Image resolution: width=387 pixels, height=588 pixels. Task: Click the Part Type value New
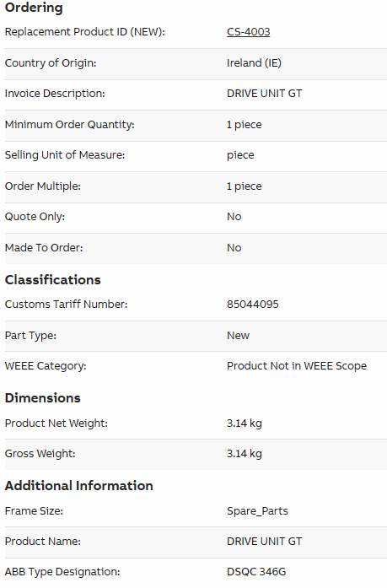coord(238,336)
